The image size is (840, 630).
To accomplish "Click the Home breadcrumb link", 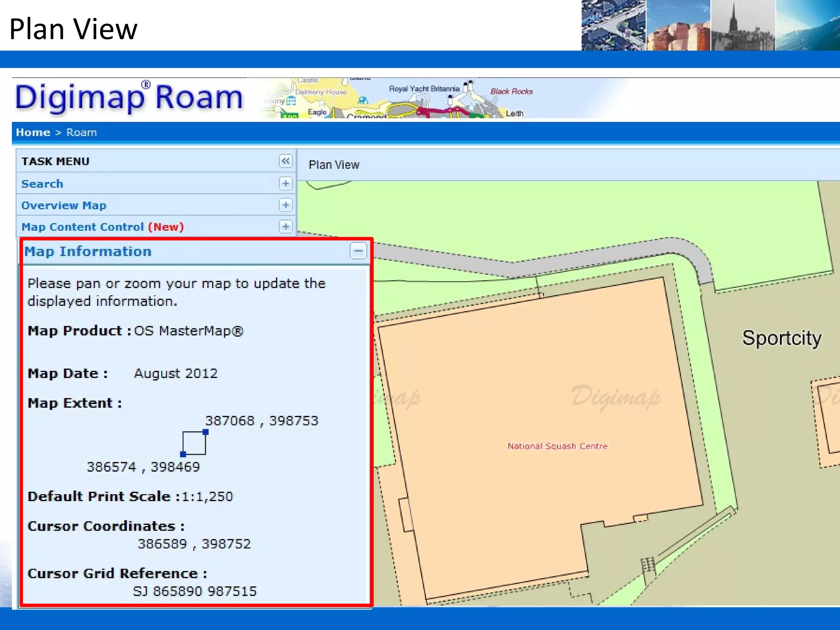I will tap(33, 132).
